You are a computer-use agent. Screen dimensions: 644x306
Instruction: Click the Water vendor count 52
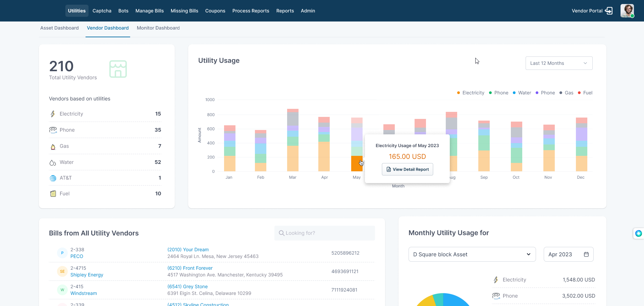pyautogui.click(x=158, y=162)
